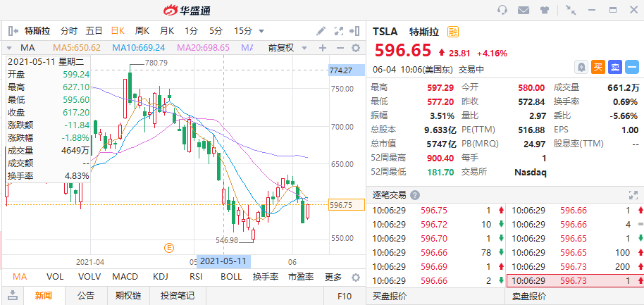This screenshot has height=305, width=644.
Task: Click the 华盛通 app logo
Action: [187, 11]
